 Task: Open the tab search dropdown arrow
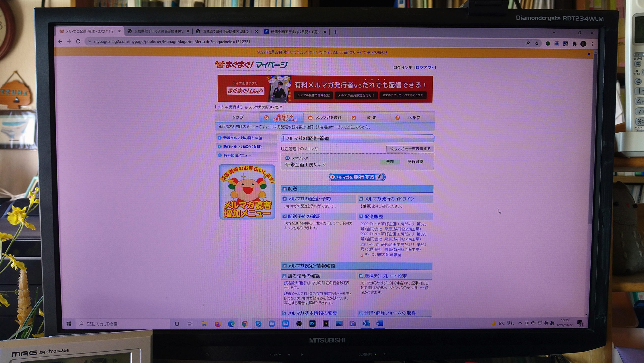[554, 33]
